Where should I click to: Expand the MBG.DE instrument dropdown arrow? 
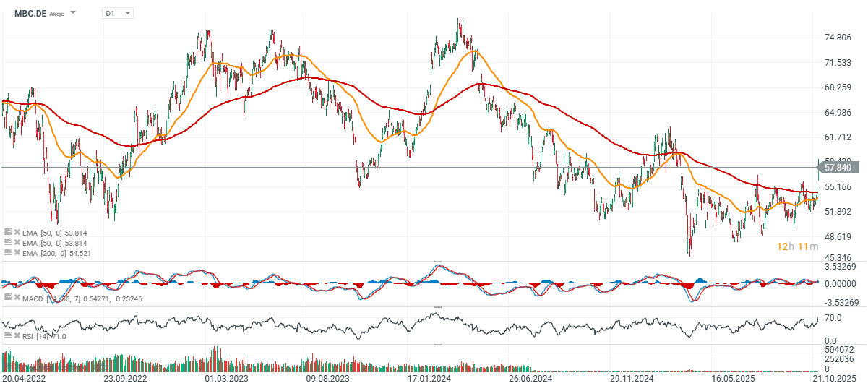(73, 13)
